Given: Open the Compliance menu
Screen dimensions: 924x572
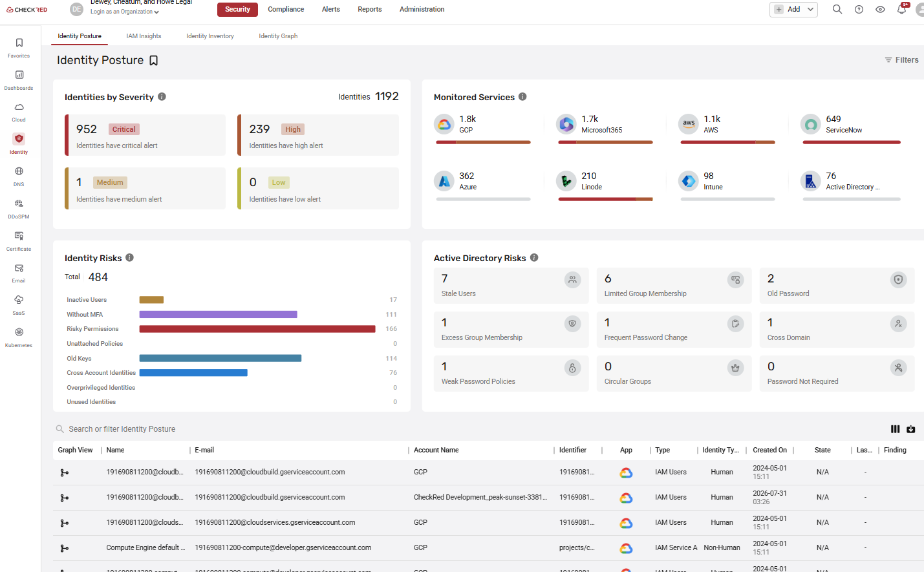Looking at the screenshot, I should tap(286, 9).
